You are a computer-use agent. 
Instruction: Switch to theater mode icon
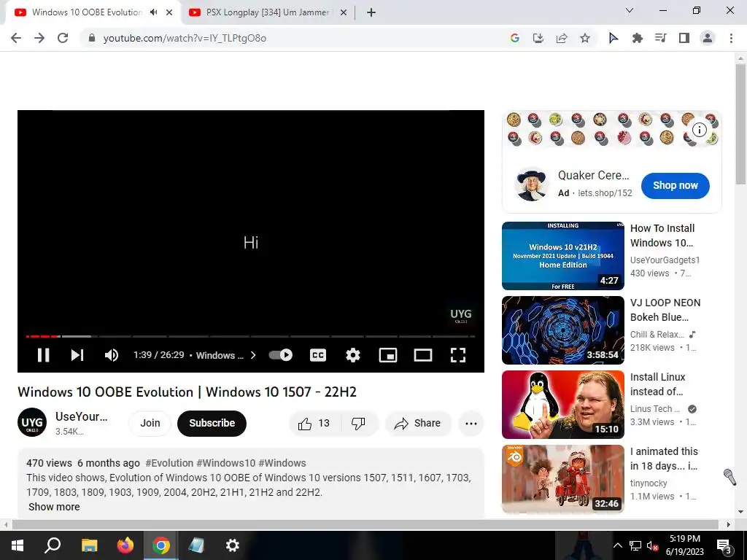[x=423, y=355]
